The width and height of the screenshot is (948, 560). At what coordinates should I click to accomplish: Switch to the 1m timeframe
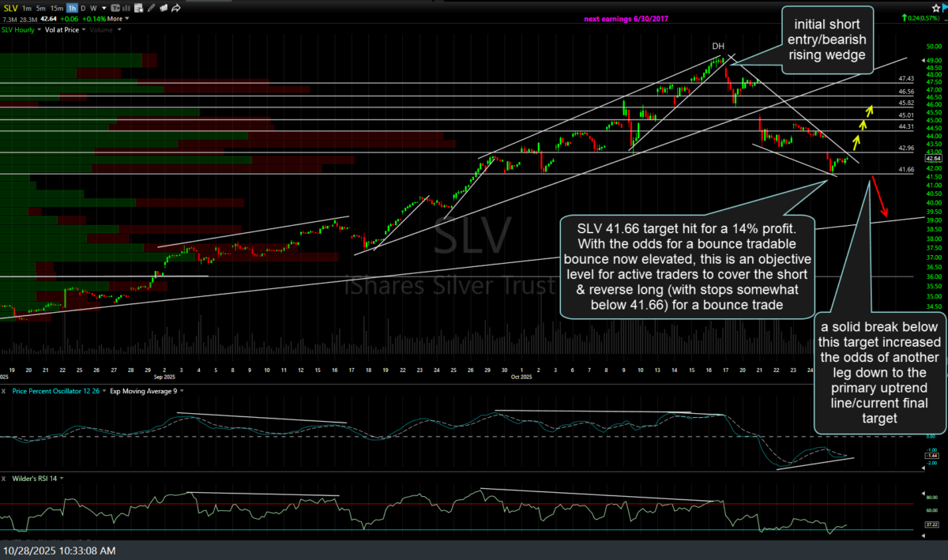26,8
